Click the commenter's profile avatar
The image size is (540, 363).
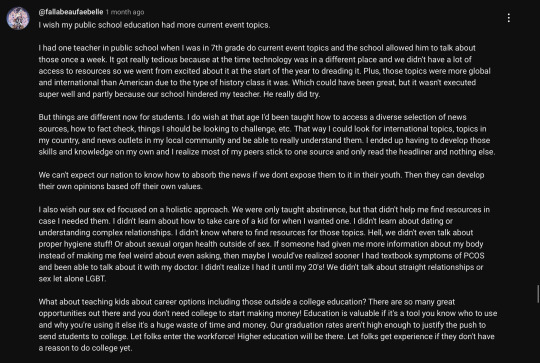click(18, 18)
